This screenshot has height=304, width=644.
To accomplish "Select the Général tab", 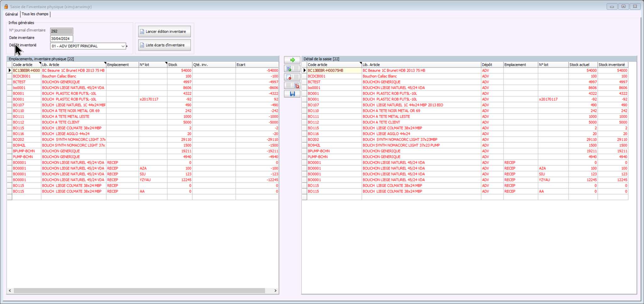I will (x=11, y=14).
